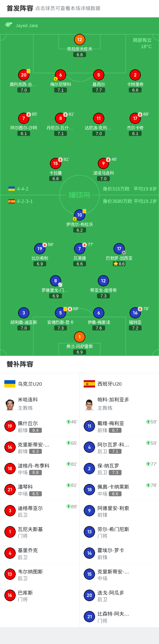View coach 帕科-加利亚多 profile photo

click(89, 404)
